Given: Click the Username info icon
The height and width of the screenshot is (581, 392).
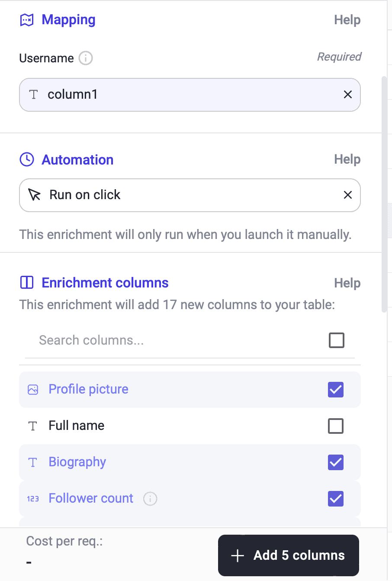Looking at the screenshot, I should pyautogui.click(x=86, y=58).
